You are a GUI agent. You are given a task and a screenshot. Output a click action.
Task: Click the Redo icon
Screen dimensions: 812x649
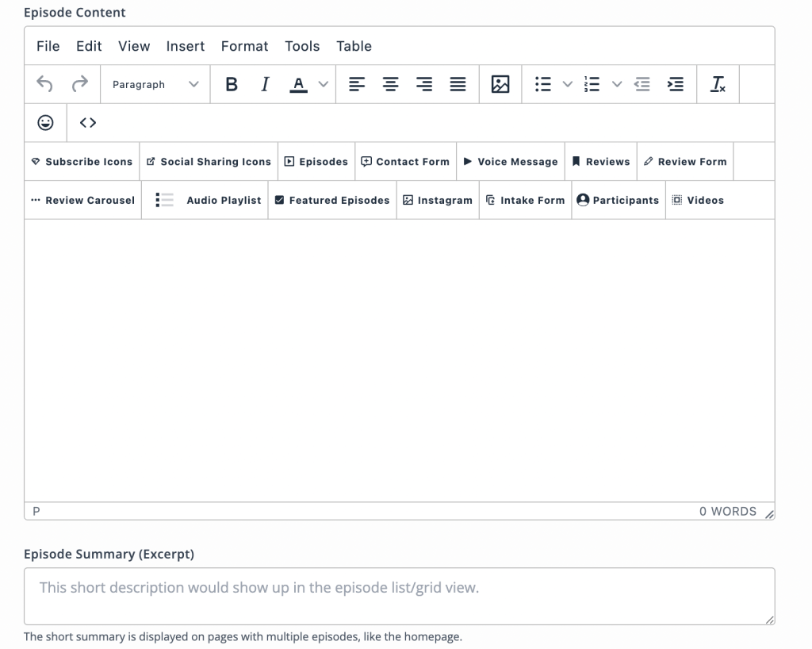(78, 83)
